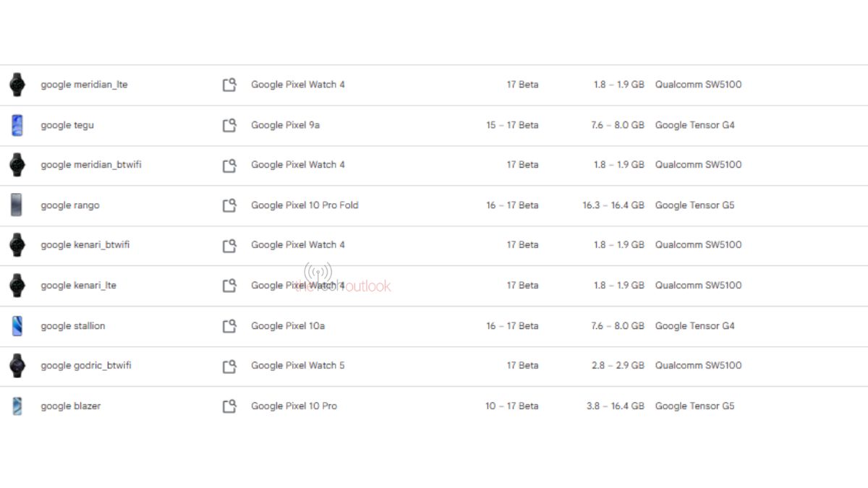Open the google rango device entry
The image size is (868, 488).
[70, 205]
